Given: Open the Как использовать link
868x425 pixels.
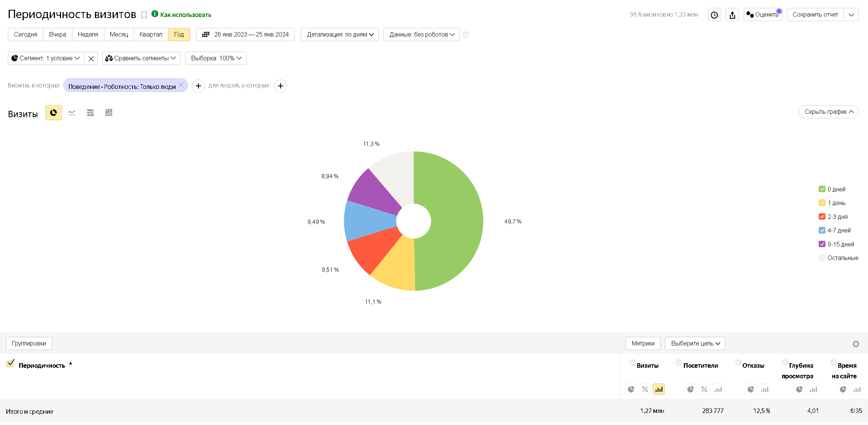Looking at the screenshot, I should [185, 15].
